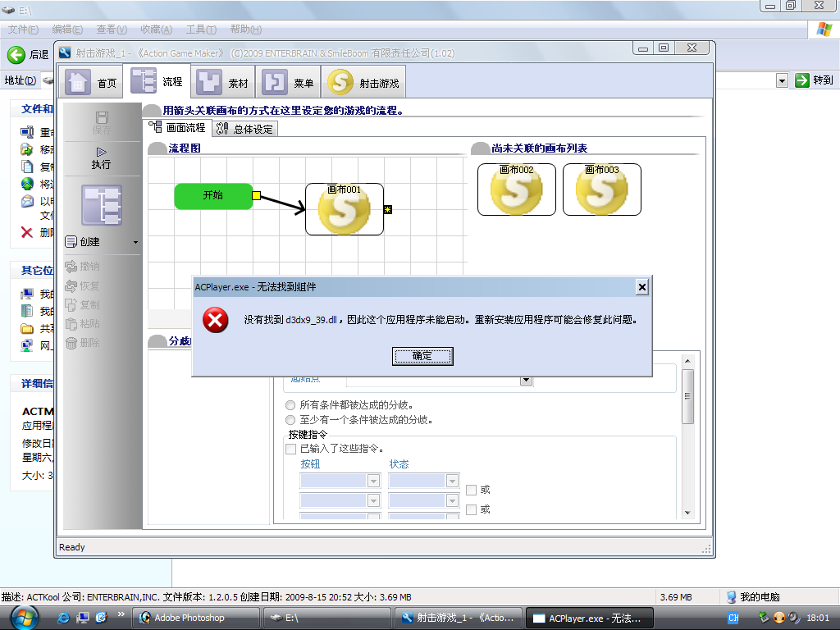Click the 删除 trash item in sidebar
This screenshot has width=840, height=630.
pos(83,343)
